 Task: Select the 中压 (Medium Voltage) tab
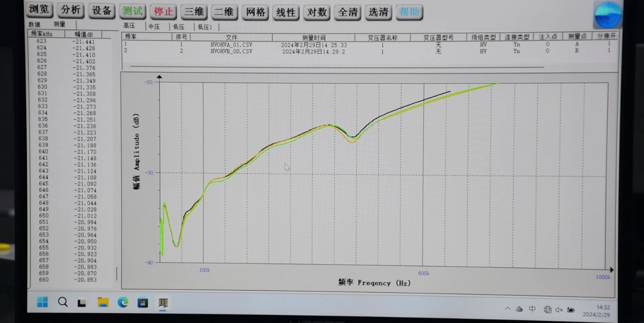[154, 27]
